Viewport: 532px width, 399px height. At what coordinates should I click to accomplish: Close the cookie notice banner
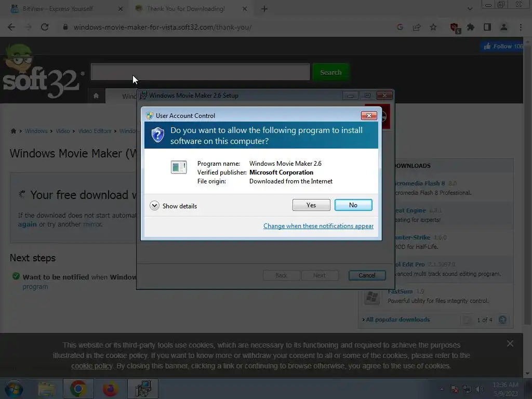pyautogui.click(x=510, y=344)
